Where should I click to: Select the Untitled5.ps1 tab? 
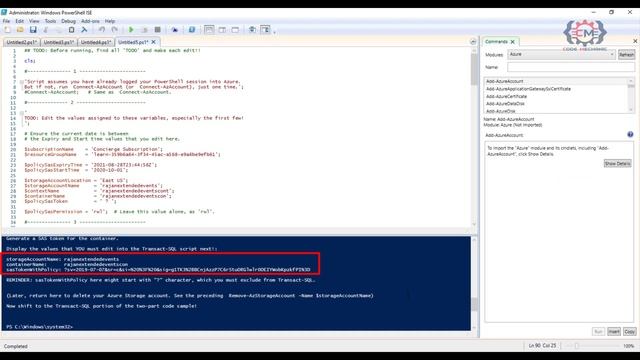pos(133,42)
